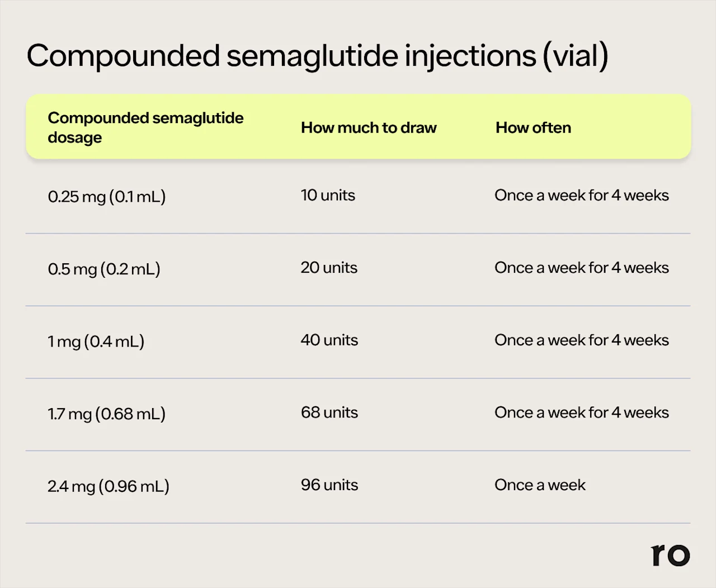Click "Once a week for 4 weeks" in 1 mg row

point(581,340)
